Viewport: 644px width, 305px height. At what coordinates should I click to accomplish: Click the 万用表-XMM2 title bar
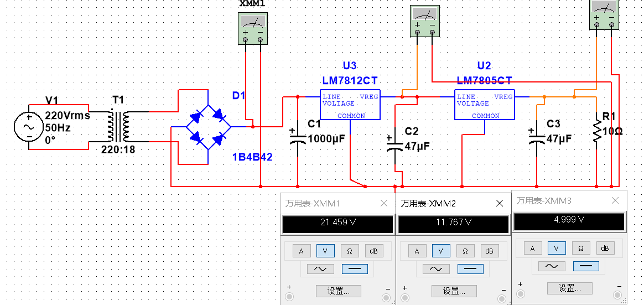pyautogui.click(x=454, y=204)
